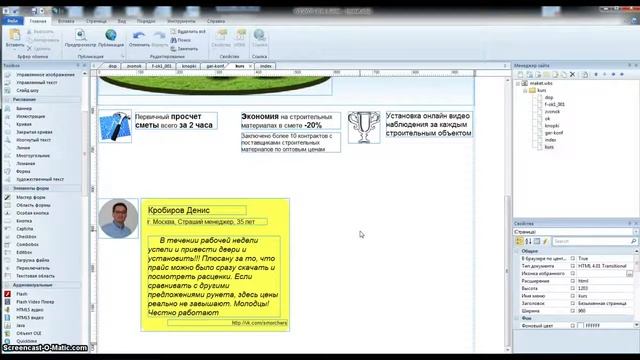Collapse the Общие properties section
The height and width of the screenshot is (360, 640).
[517, 251]
